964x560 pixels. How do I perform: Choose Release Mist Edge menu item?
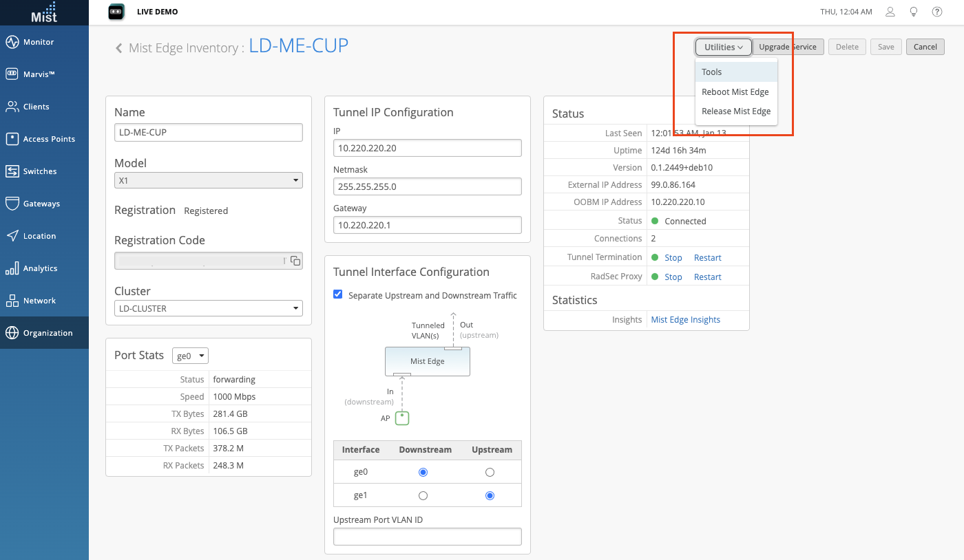point(737,111)
